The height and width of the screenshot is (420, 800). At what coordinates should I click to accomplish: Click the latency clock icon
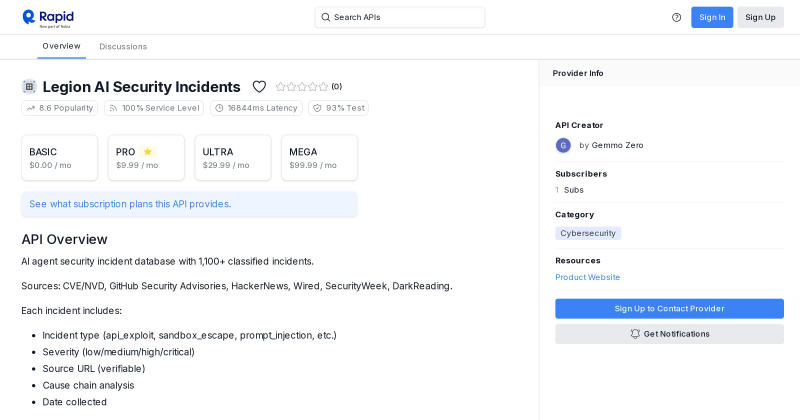(x=219, y=108)
